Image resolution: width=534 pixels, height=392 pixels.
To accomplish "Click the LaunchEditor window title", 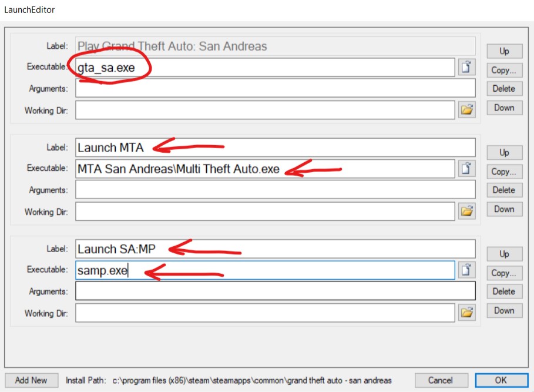I will click(29, 10).
